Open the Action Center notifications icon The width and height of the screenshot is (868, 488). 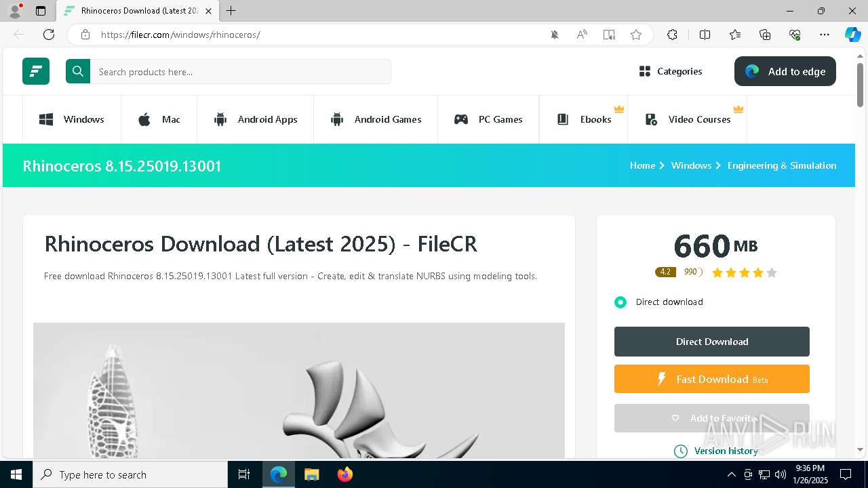846,474
